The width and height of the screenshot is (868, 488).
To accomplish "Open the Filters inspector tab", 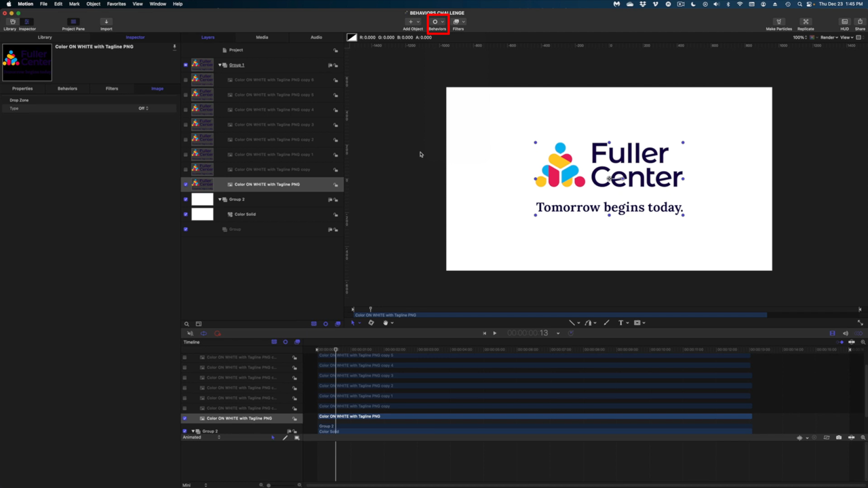I will [112, 88].
